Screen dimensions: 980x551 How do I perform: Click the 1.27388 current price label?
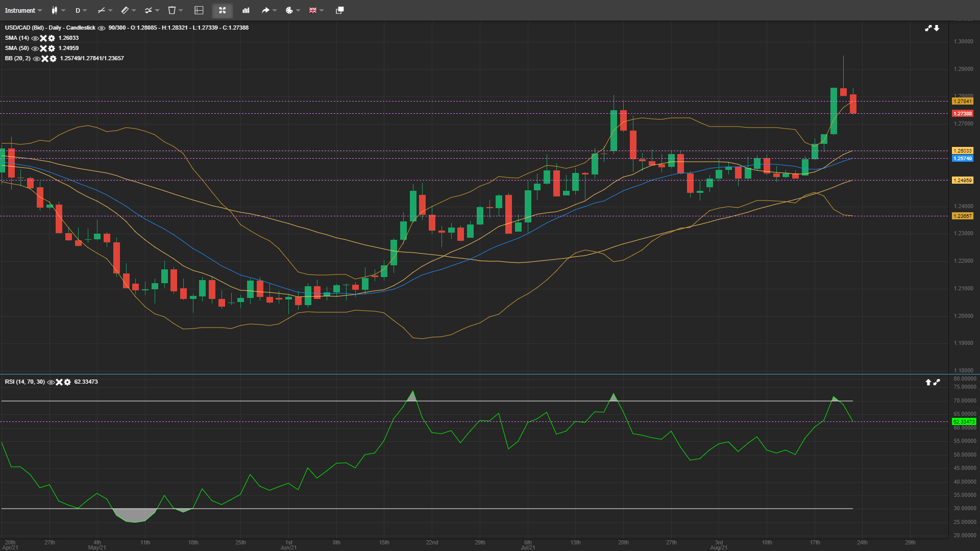(963, 114)
